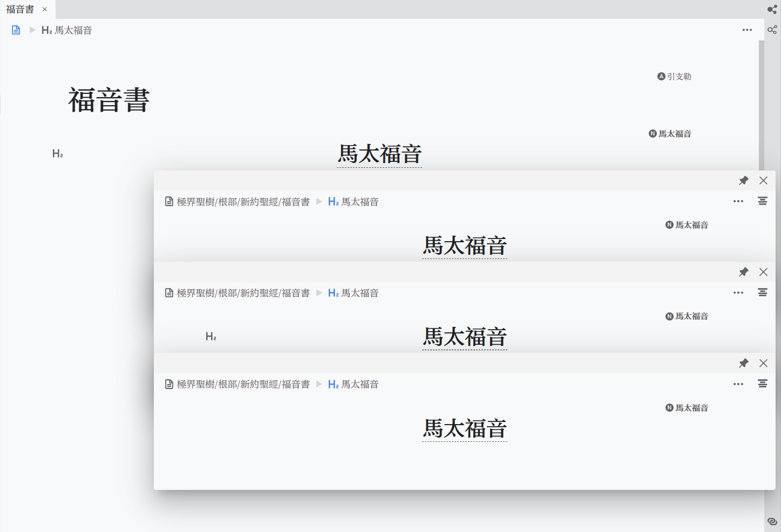Viewport: 781px width, 532px height.
Task: Pin the bottom quick-edit popup
Action: coord(744,363)
